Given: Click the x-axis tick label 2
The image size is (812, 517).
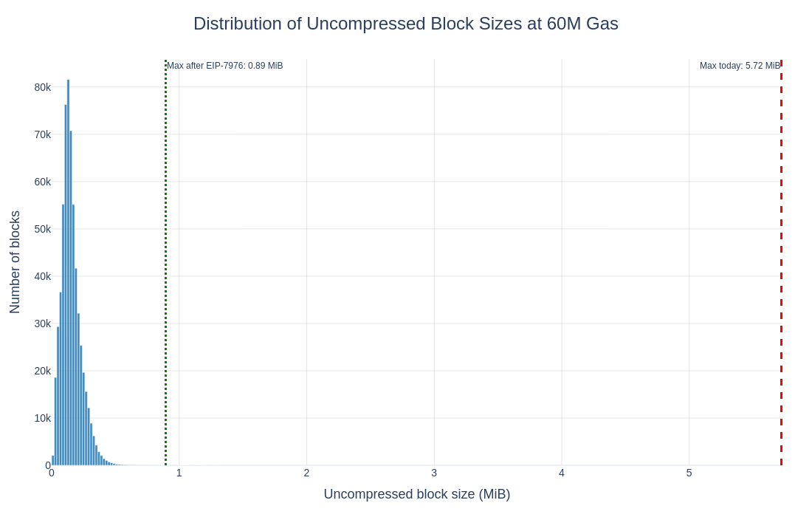Looking at the screenshot, I should point(306,473).
